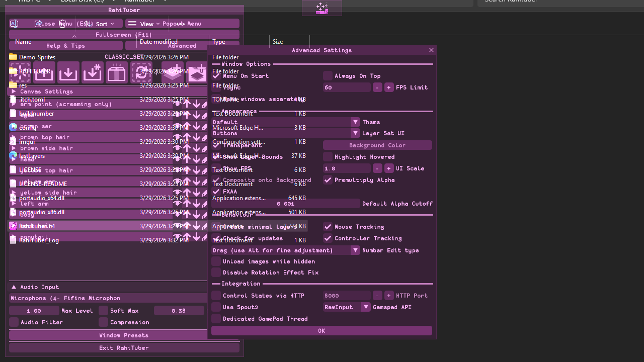Open the Help & Tips menu

coord(65,46)
